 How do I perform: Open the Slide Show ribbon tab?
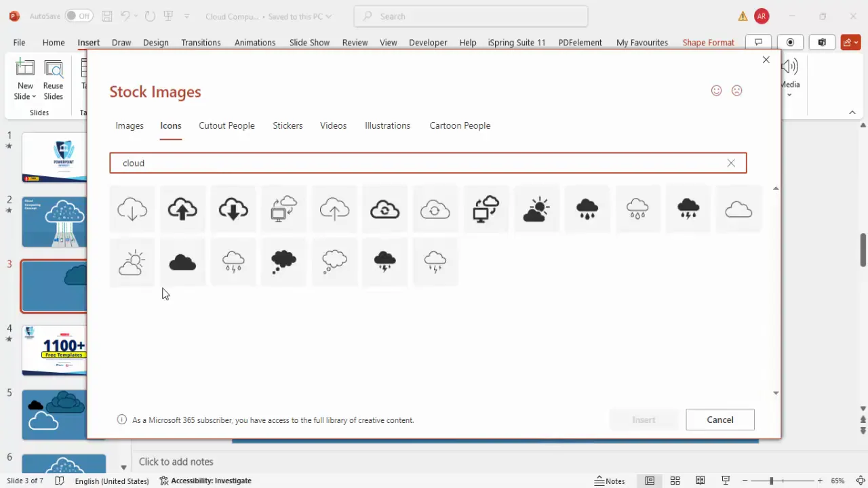[x=309, y=42]
